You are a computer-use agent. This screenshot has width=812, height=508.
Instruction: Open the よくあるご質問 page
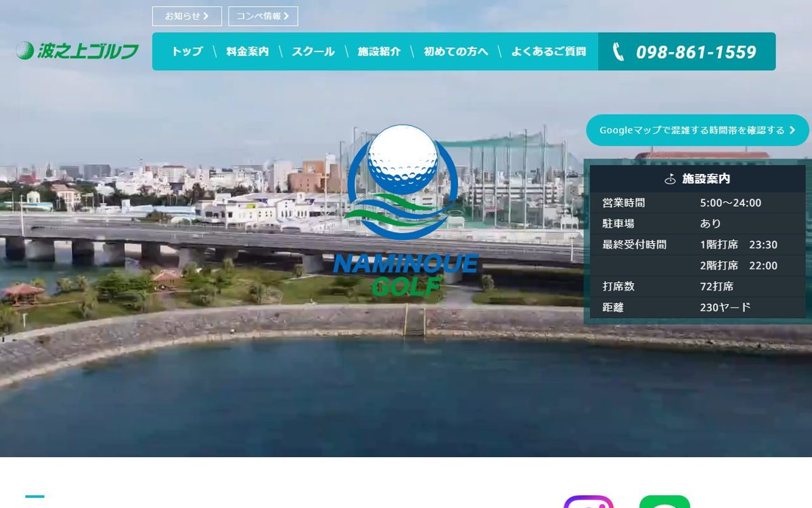click(549, 51)
